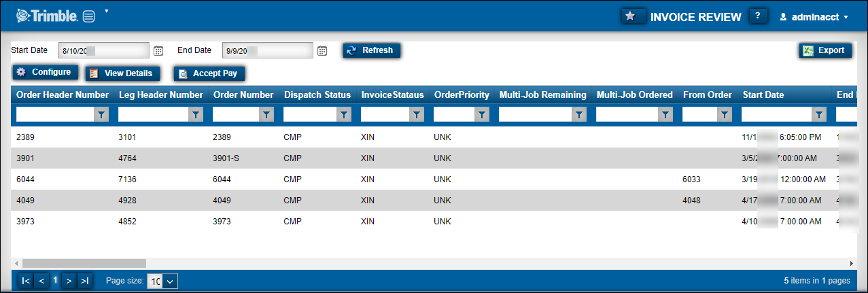
Task: Click in the Start Date field
Action: click(x=103, y=50)
